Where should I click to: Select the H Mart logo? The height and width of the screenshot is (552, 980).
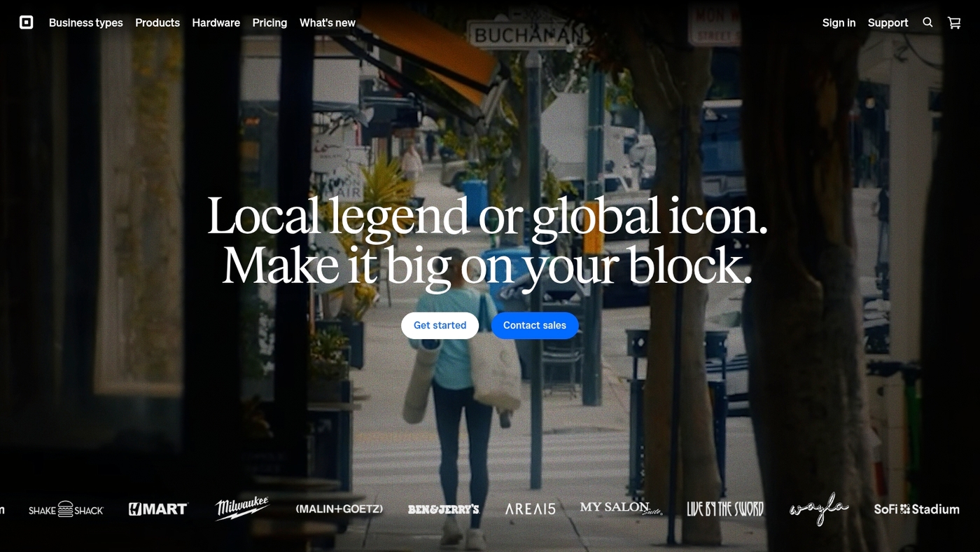[157, 509]
